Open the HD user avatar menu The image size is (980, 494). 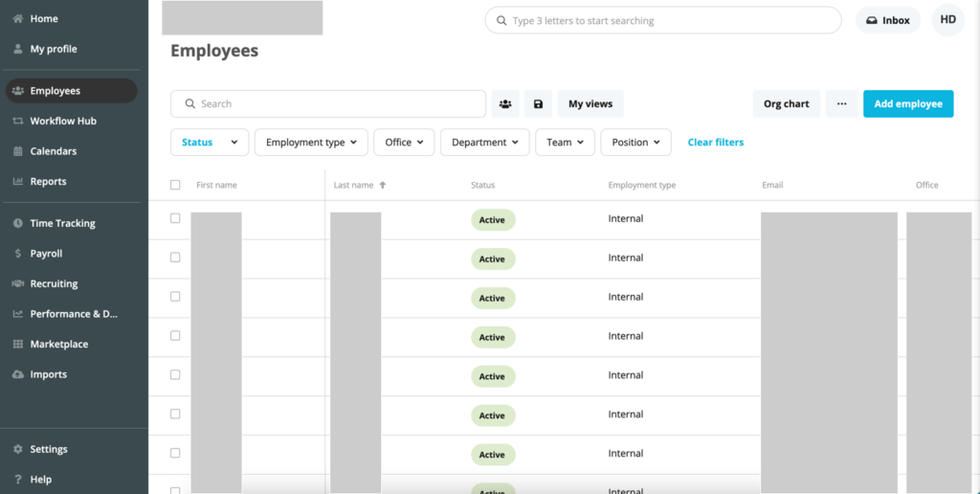pyautogui.click(x=947, y=20)
